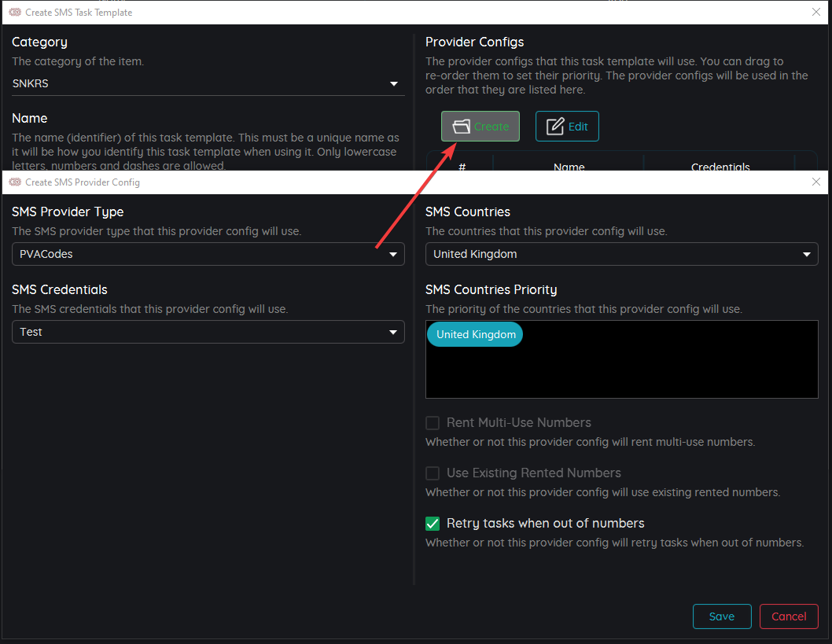The width and height of the screenshot is (832, 644).
Task: Click the logo in the Create SMS Task Template title bar
Action: tap(15, 13)
